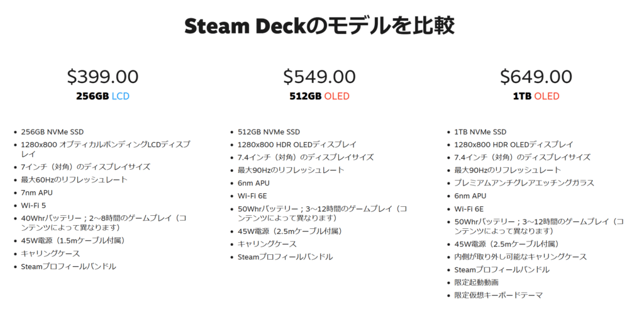
Task: Click "45W電源（1.5mケーブル付属）" item
Action: coord(73,240)
